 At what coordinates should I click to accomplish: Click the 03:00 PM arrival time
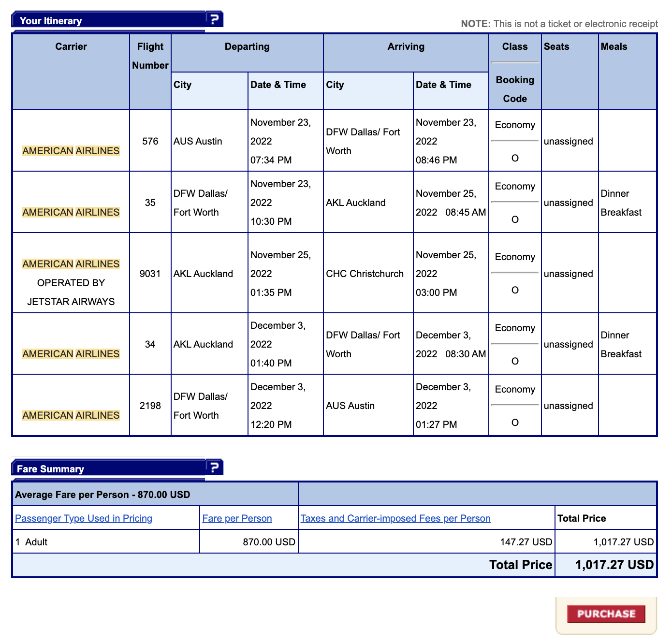point(437,292)
